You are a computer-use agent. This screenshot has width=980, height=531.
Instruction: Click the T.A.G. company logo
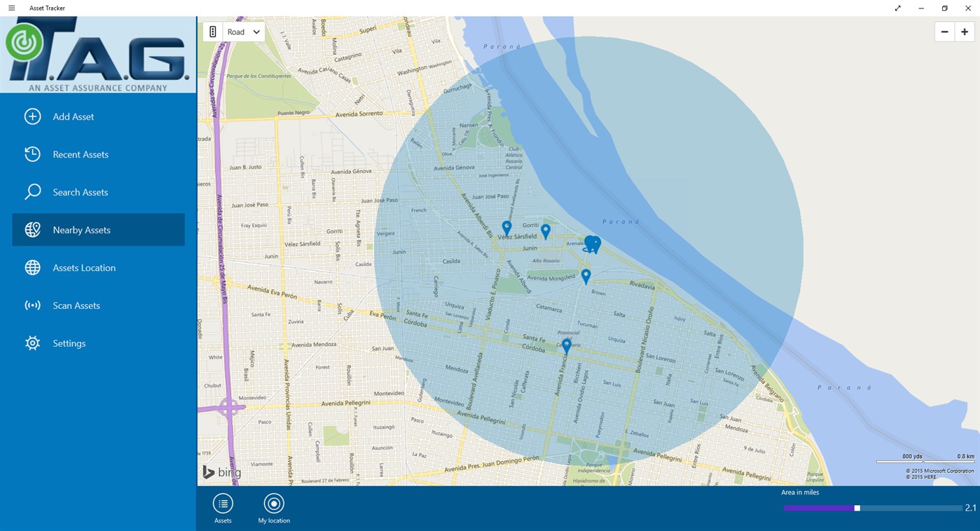click(x=98, y=53)
